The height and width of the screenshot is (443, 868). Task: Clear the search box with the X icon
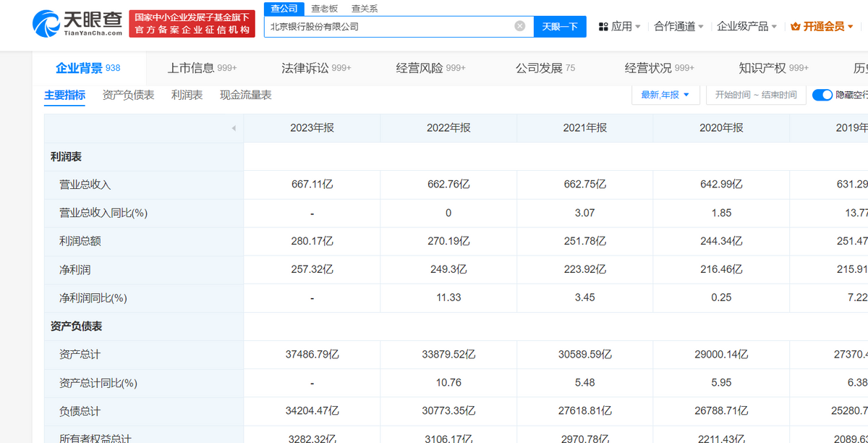tap(520, 26)
